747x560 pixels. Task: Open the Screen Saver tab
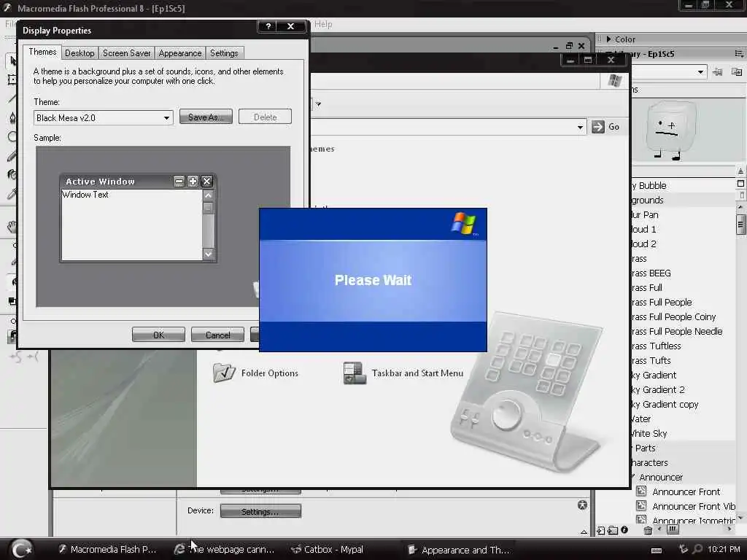coord(126,52)
